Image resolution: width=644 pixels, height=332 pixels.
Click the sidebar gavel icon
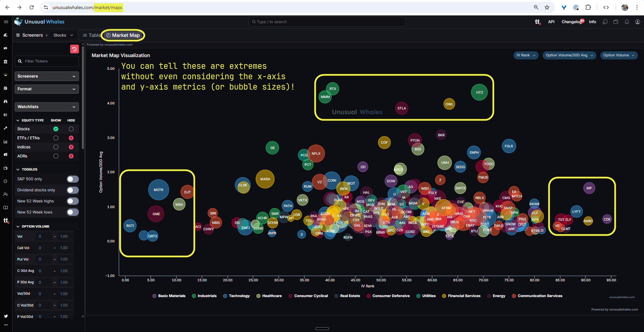5,128
